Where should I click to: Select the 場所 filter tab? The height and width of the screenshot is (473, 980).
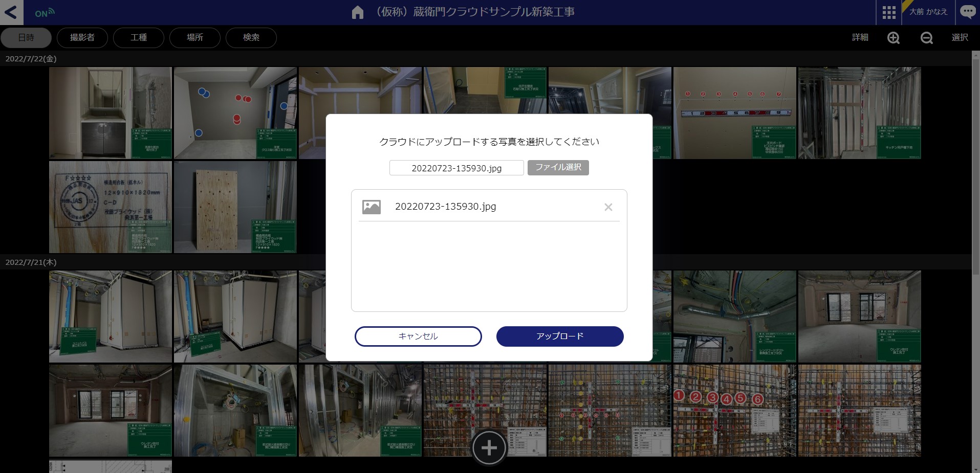pyautogui.click(x=195, y=37)
